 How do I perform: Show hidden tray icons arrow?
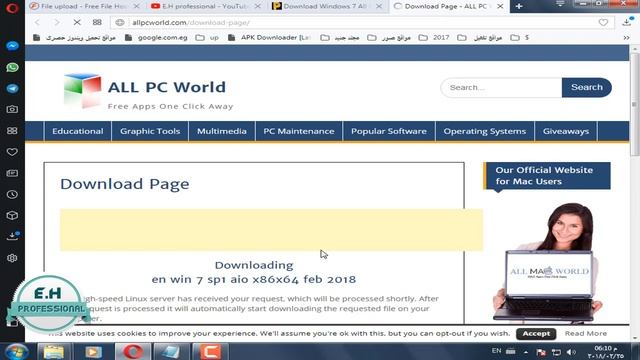(526, 352)
